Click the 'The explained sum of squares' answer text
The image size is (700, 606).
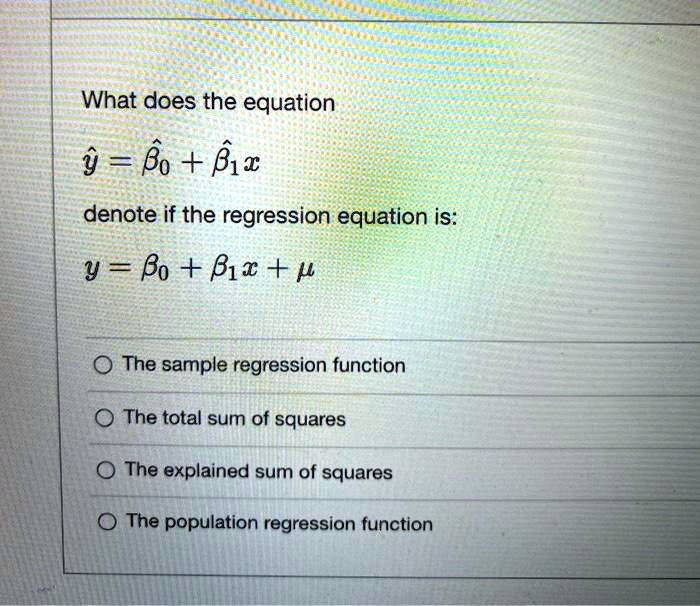pos(258,471)
